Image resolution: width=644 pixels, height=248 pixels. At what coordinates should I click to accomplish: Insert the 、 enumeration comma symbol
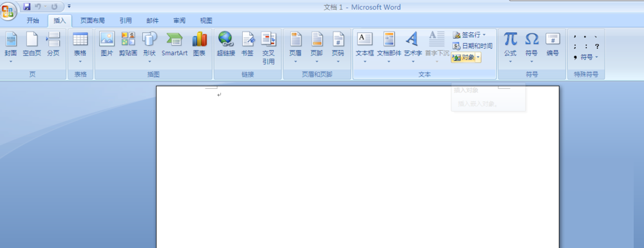[x=596, y=37]
